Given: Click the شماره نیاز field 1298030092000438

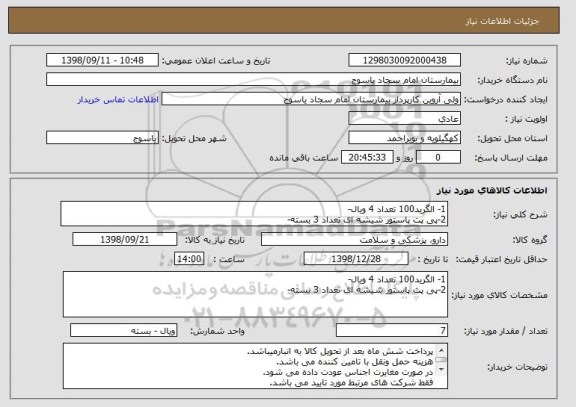Looking at the screenshot, I should coord(404,60).
